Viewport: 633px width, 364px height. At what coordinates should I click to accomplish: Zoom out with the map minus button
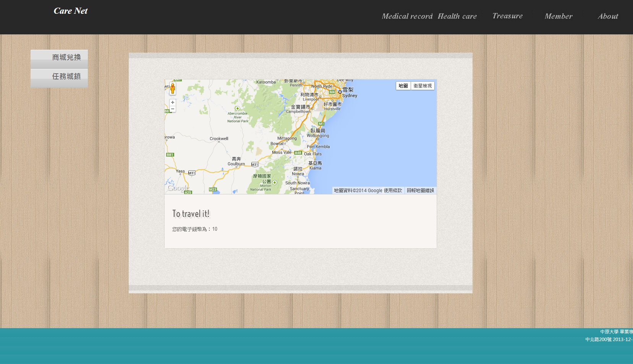tap(173, 109)
